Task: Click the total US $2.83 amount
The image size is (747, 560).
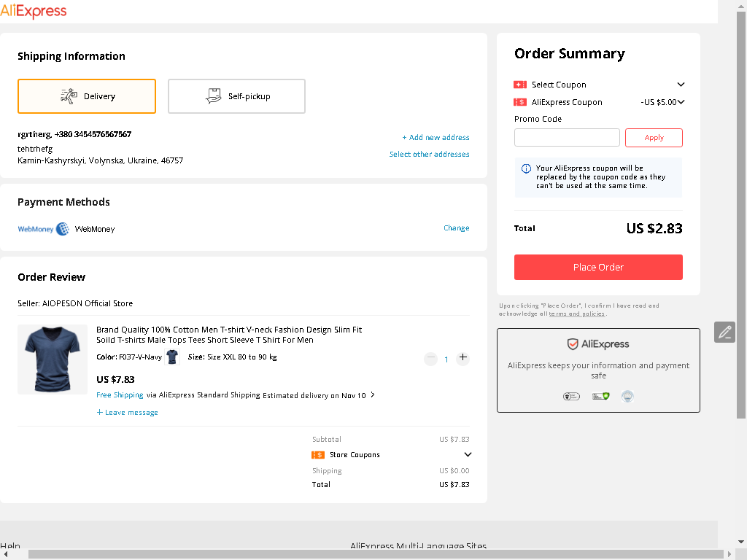Action: pyautogui.click(x=654, y=228)
